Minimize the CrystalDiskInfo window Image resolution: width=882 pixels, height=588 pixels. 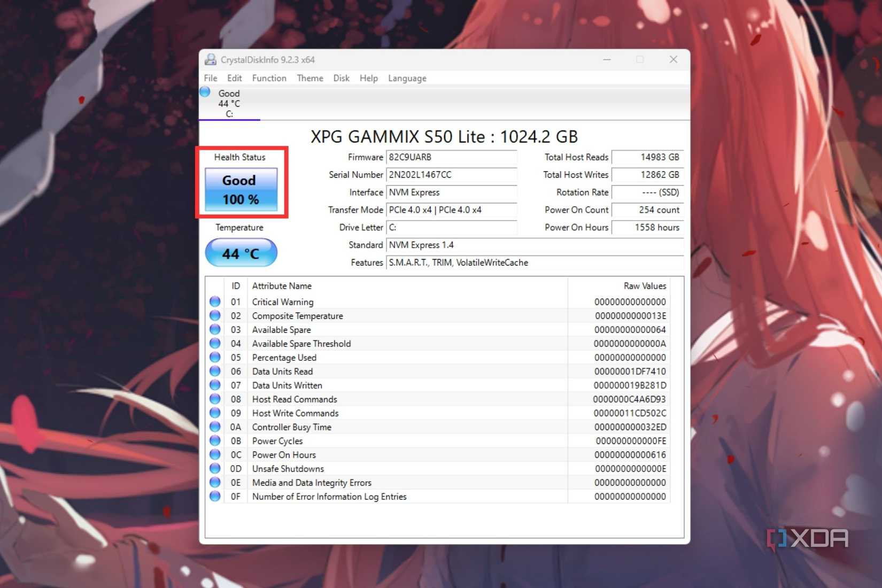tap(607, 59)
